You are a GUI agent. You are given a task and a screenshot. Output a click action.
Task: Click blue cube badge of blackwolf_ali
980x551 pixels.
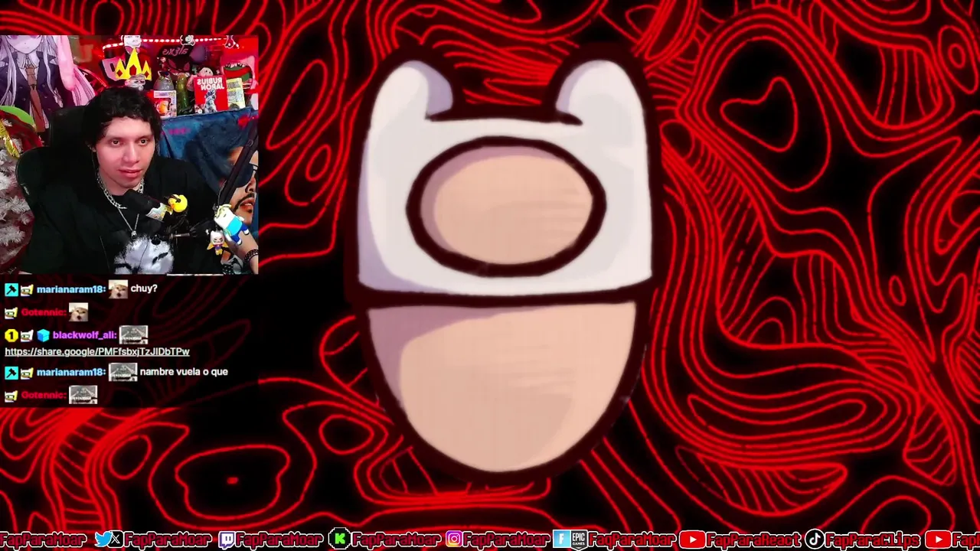(x=43, y=336)
